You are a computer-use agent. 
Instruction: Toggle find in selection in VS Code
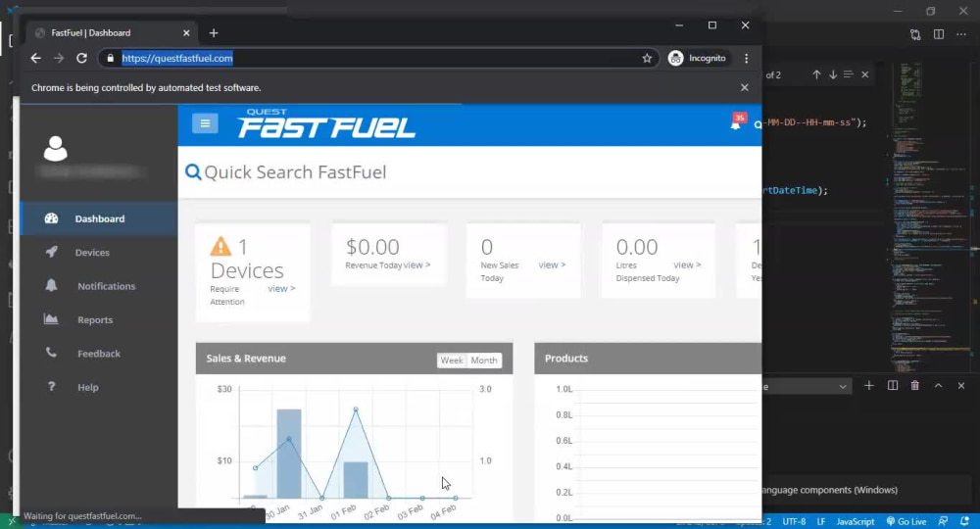click(848, 74)
